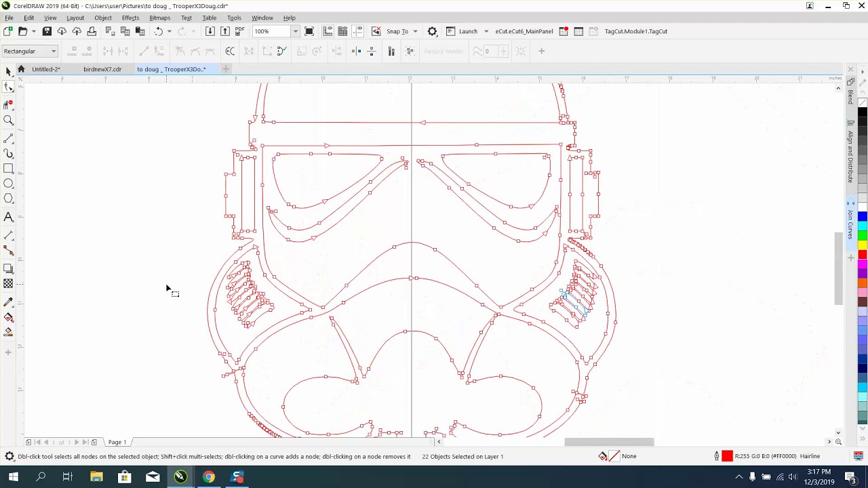868x488 pixels.
Task: Click the Reflect Nodes Horizontally icon
Action: (x=356, y=51)
